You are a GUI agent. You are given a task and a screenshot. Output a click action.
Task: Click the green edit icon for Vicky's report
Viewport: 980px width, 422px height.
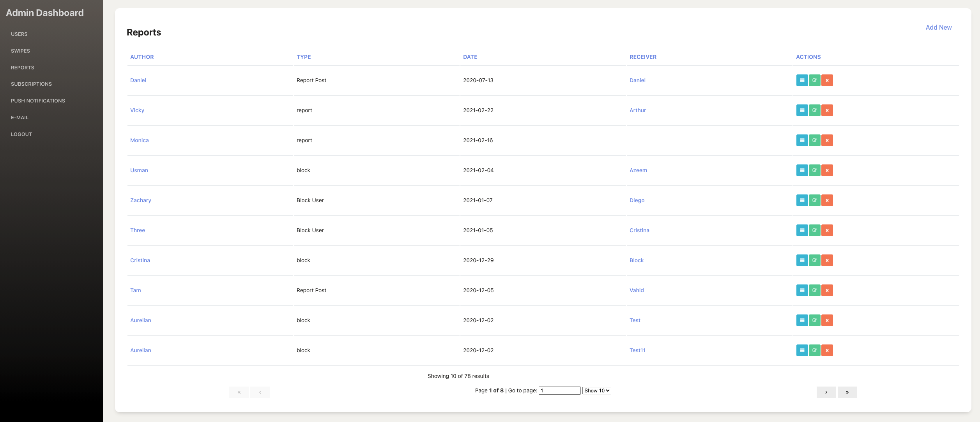click(x=814, y=110)
